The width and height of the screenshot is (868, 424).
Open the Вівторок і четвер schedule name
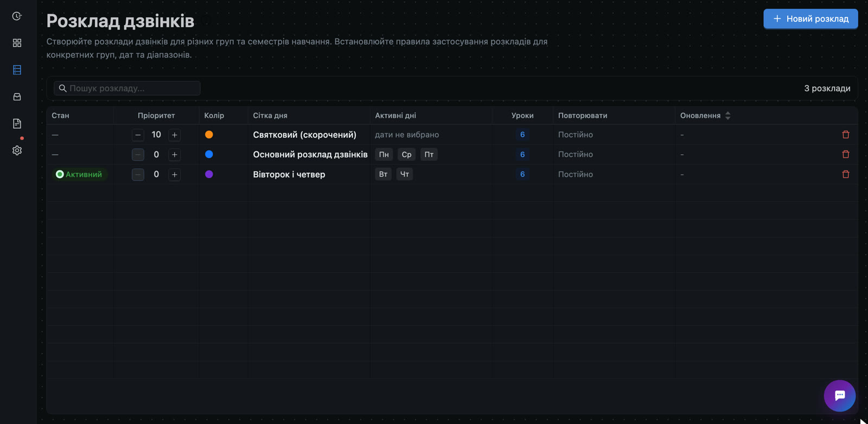pyautogui.click(x=289, y=174)
